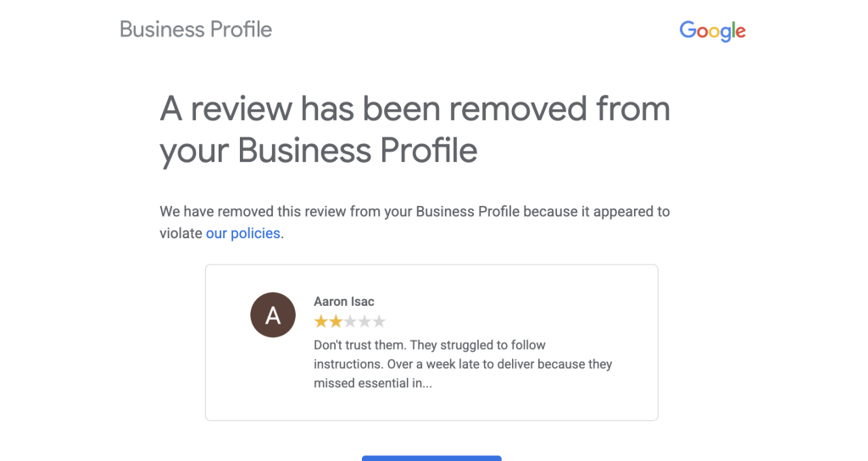Click the fifth and last rating star
Image resolution: width=868 pixels, height=461 pixels.
click(379, 322)
